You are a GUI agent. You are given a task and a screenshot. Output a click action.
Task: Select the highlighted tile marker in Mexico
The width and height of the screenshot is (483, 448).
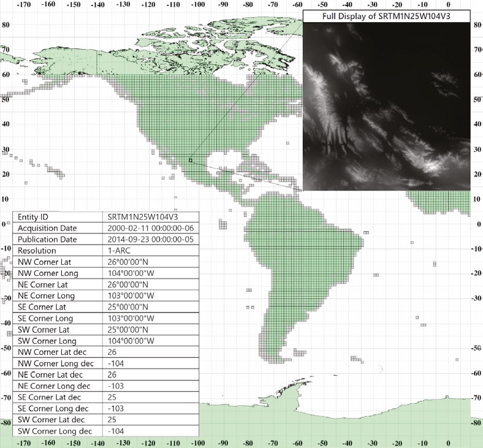[x=191, y=160]
